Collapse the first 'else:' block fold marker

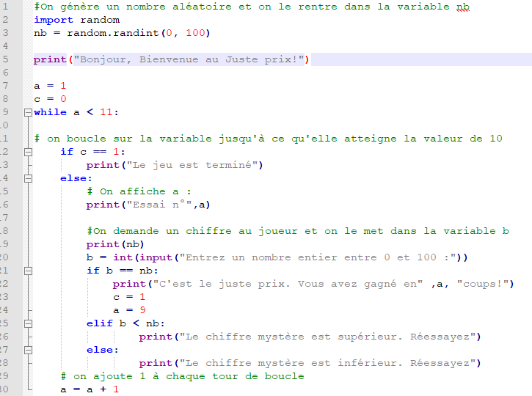click(28, 178)
